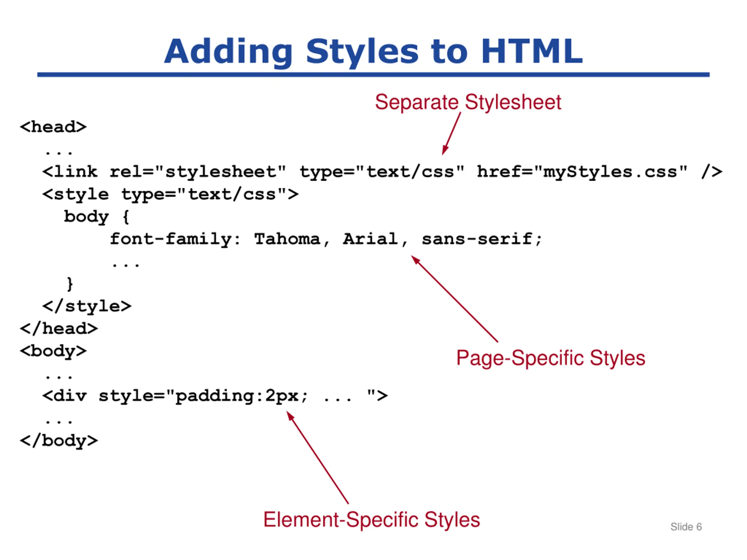Viewport: 747px width, 560px height.
Task: Click the '</head>' closing tag
Action: click(x=59, y=329)
